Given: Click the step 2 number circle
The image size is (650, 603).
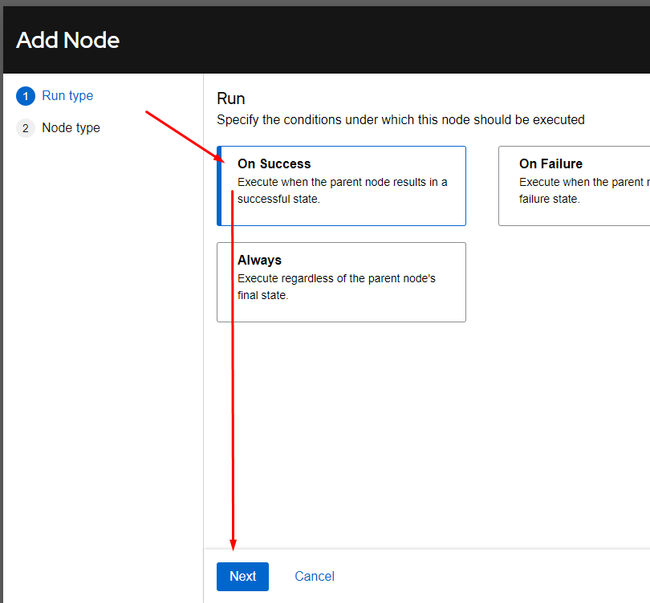Looking at the screenshot, I should [25, 128].
